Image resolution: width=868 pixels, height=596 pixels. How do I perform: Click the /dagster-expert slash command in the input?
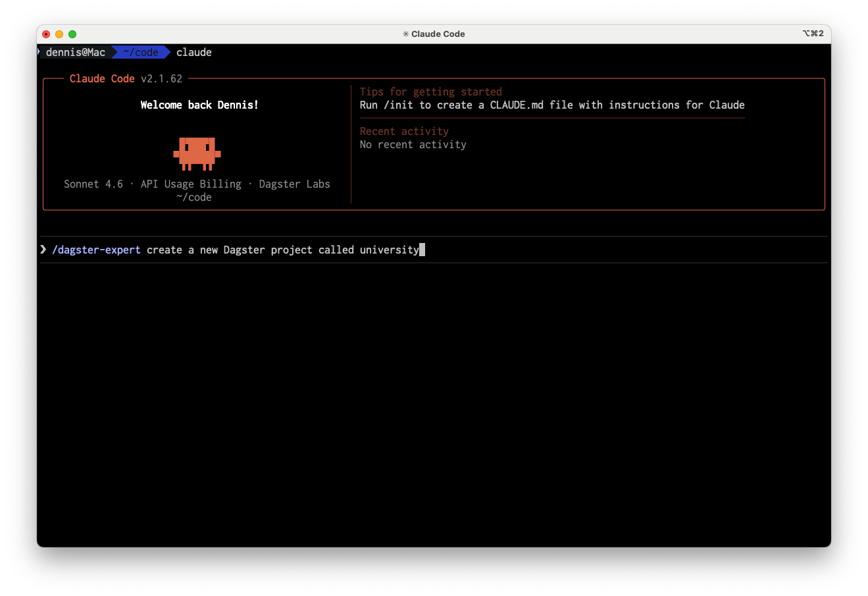point(96,250)
